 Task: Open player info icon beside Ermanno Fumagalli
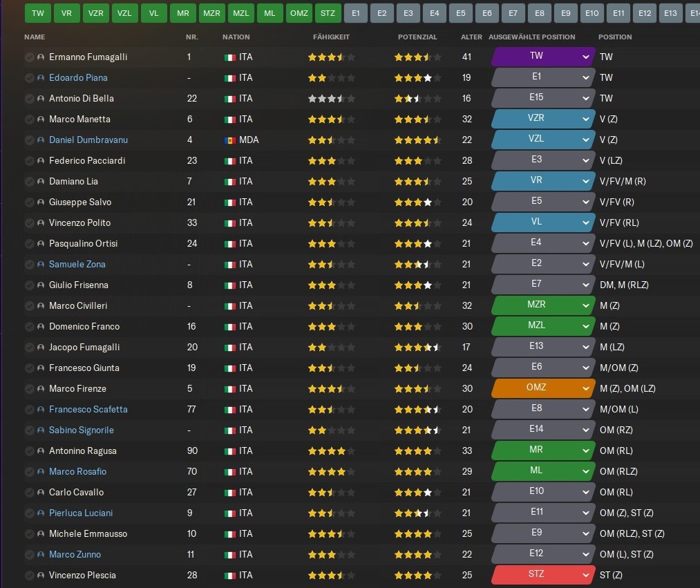(x=41, y=57)
